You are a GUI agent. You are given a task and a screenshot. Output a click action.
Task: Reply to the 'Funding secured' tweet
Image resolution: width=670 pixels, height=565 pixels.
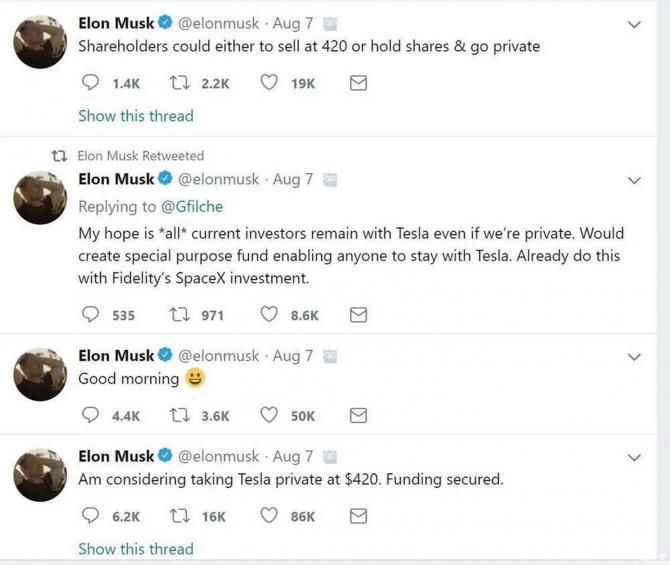(91, 516)
